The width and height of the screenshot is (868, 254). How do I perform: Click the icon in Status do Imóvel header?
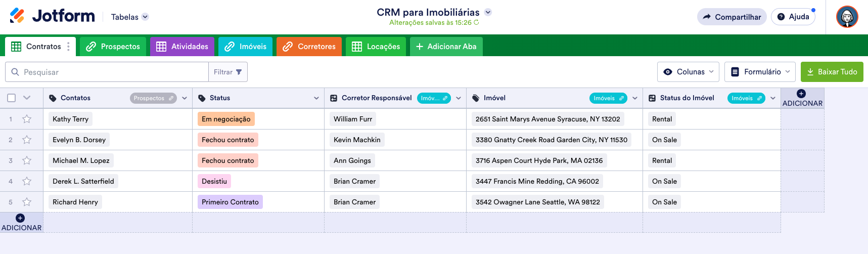click(x=652, y=98)
